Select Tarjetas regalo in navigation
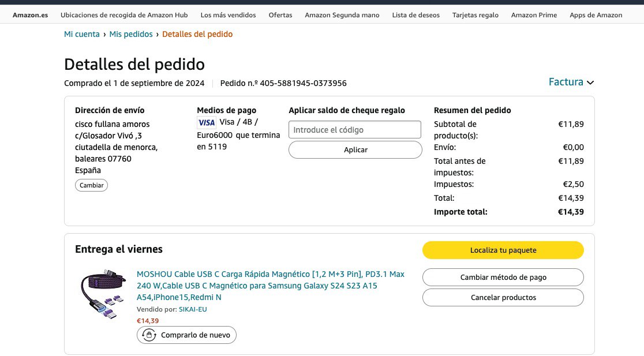This screenshot has width=644, height=356. [475, 15]
